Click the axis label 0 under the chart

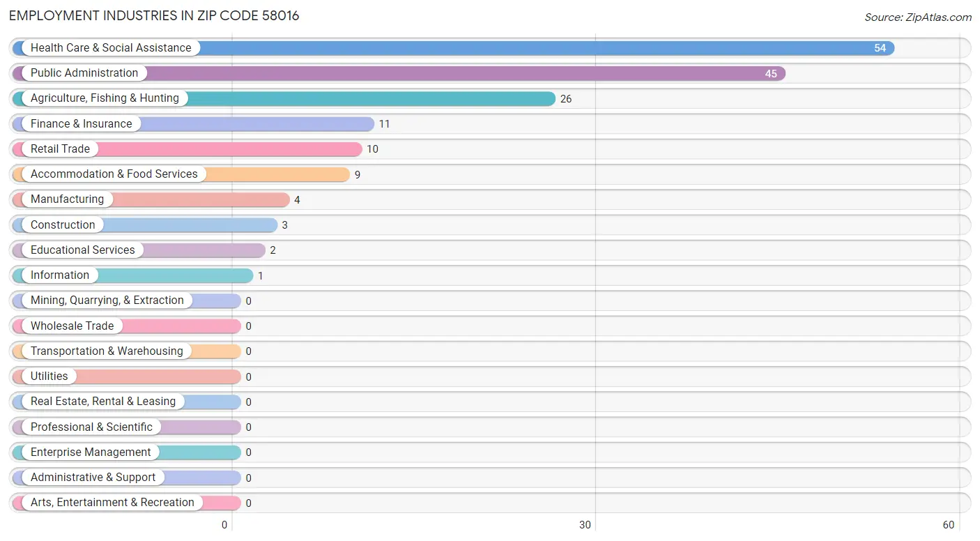[x=224, y=525]
